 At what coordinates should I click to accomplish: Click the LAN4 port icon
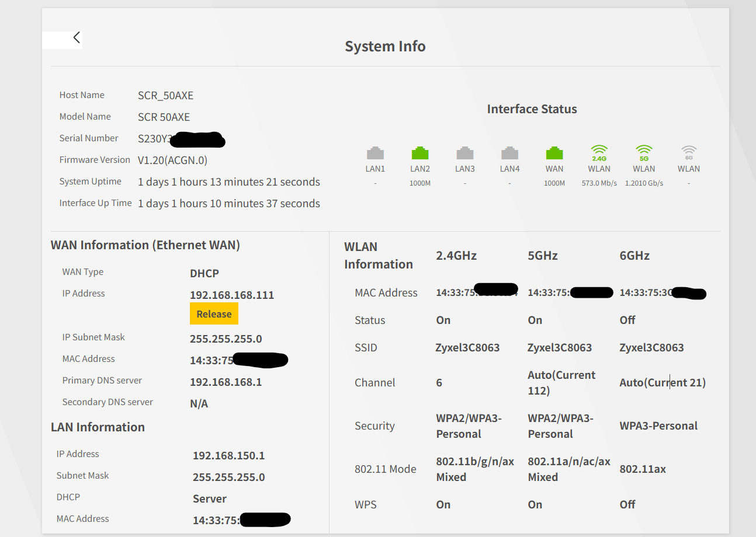click(x=509, y=153)
